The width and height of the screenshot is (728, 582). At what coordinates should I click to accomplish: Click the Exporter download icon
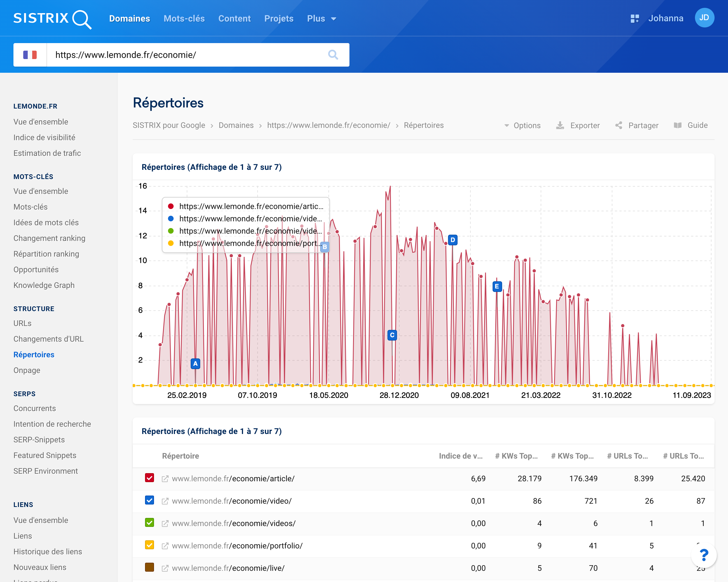point(560,126)
